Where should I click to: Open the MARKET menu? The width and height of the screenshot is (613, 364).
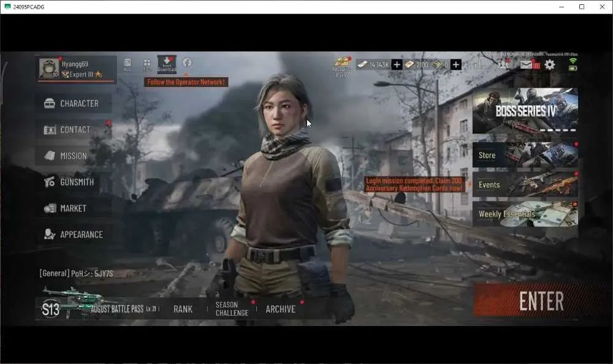74,208
